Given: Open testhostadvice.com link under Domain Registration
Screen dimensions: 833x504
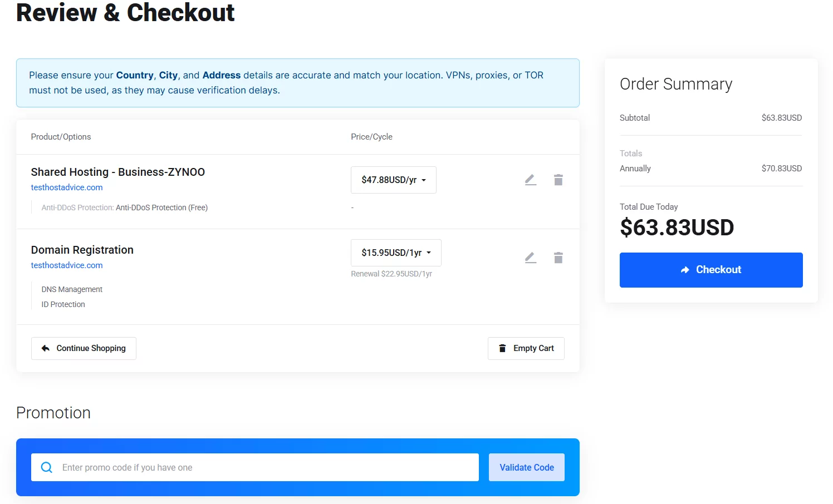Looking at the screenshot, I should tap(67, 265).
